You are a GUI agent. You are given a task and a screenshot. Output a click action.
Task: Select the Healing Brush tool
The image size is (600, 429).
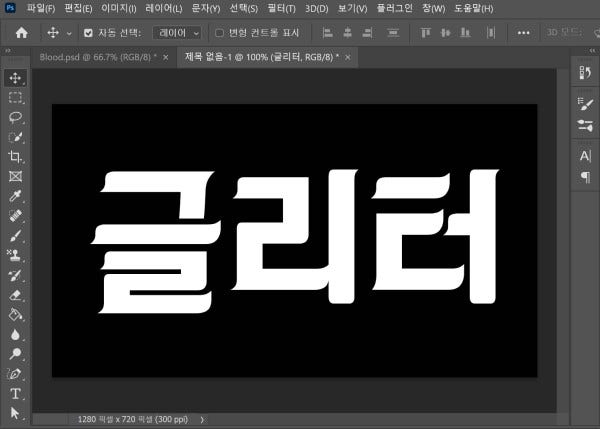(x=15, y=216)
